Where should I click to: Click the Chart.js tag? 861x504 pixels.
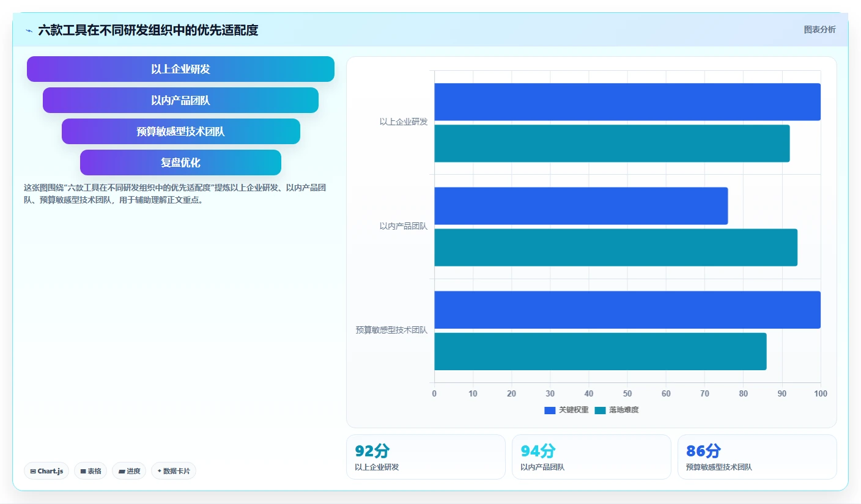[x=46, y=471]
